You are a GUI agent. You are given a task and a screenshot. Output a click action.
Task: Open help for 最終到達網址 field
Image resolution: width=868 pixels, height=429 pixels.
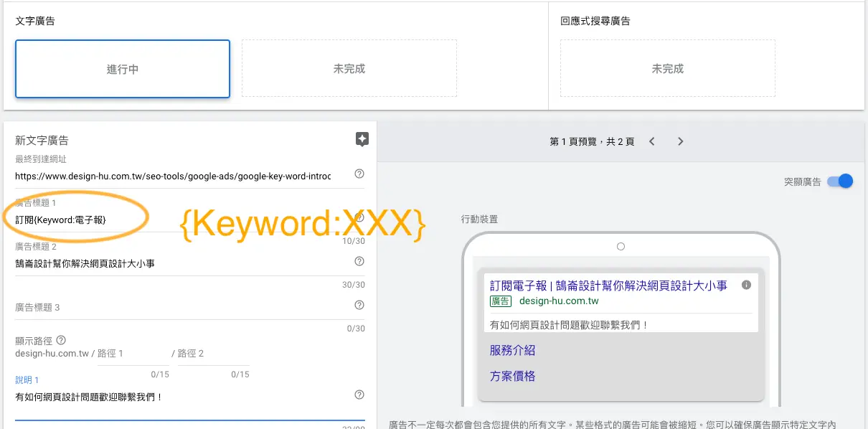(359, 174)
